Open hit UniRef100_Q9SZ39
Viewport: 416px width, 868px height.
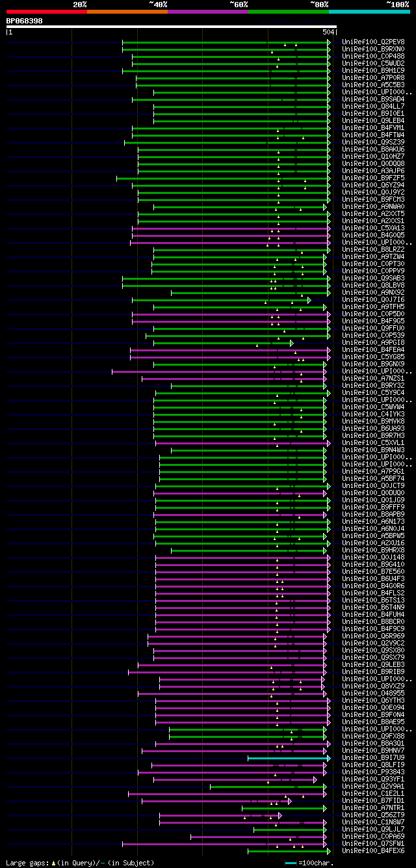(x=373, y=142)
